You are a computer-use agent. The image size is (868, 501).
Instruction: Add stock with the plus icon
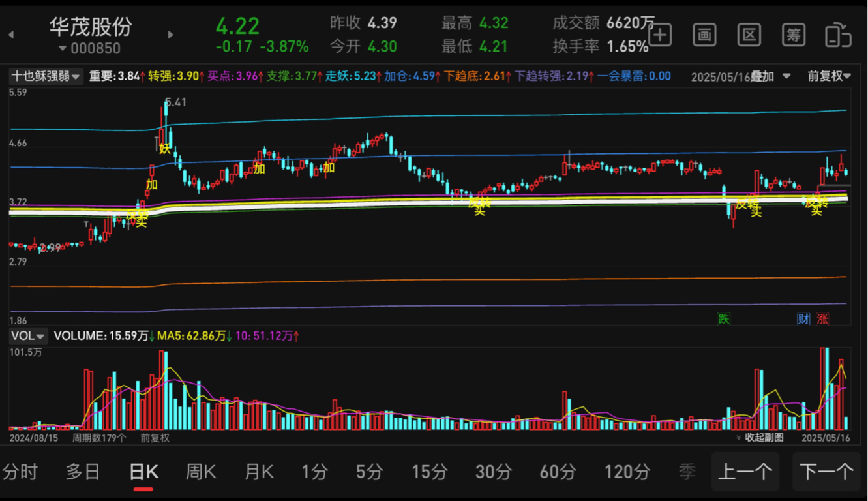coord(660,35)
